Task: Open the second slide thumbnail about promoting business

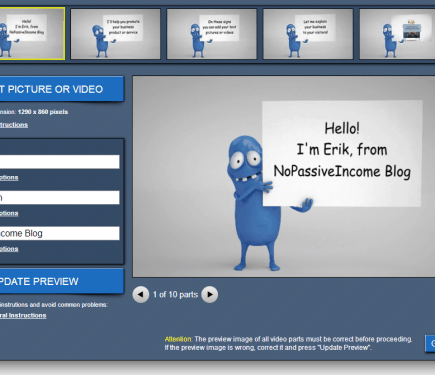Action: click(115, 34)
